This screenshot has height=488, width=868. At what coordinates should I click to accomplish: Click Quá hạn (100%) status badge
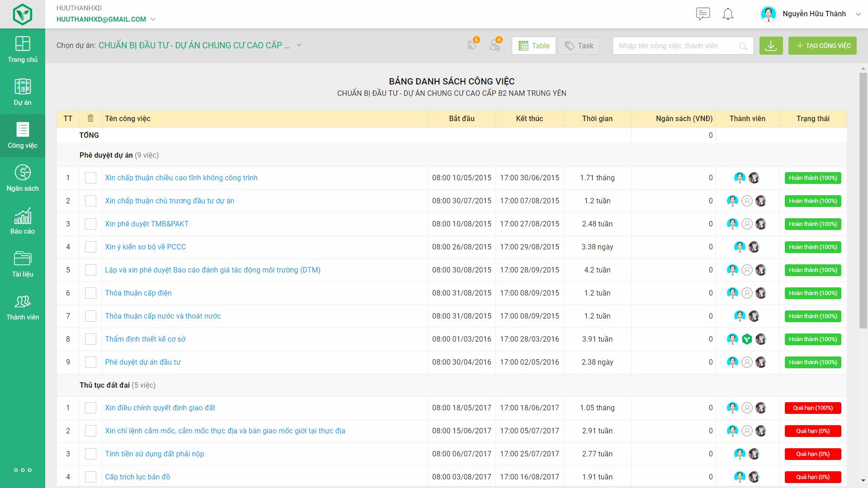coord(813,408)
